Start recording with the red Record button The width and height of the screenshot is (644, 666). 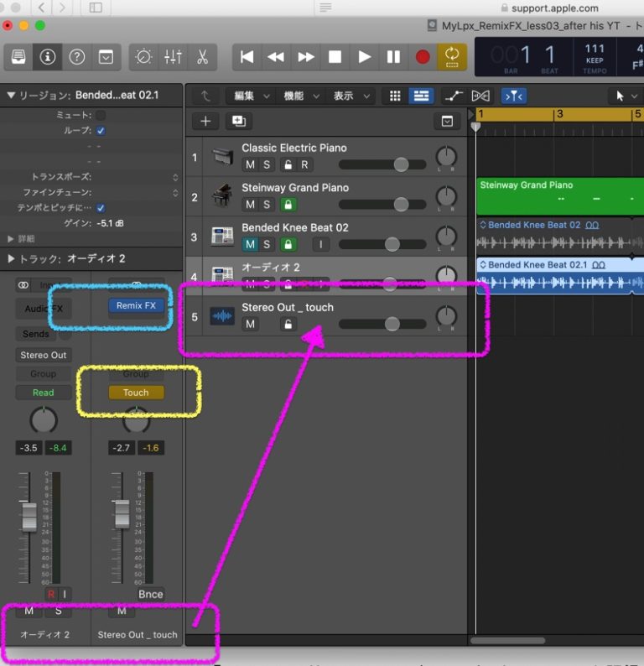(423, 56)
